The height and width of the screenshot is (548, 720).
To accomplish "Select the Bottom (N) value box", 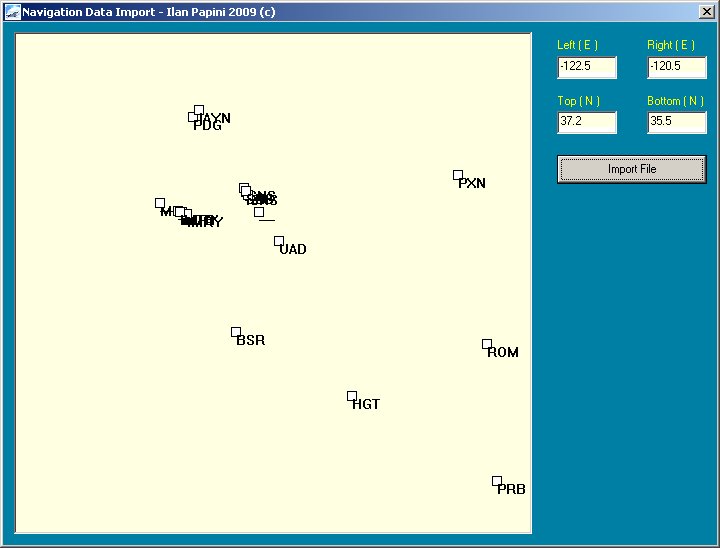I will 676,122.
